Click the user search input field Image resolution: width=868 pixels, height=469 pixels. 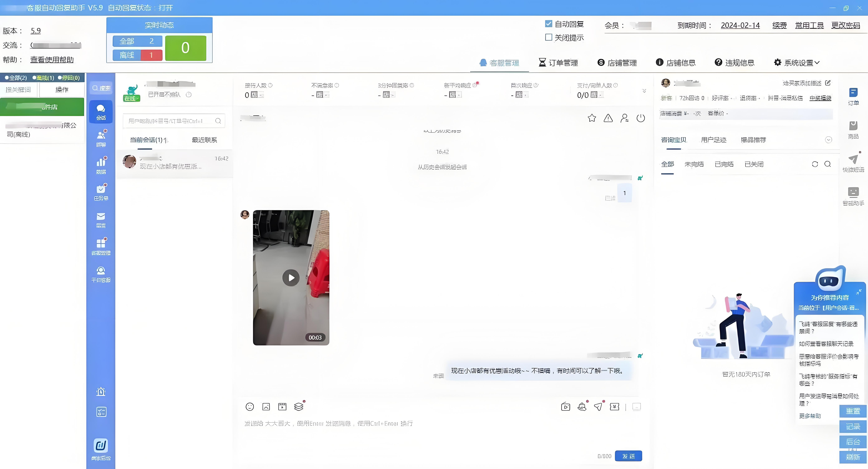[170, 121]
